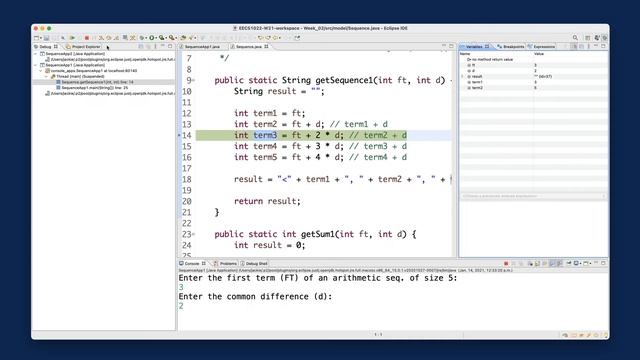Toggle console scroll lock button
This screenshot has height=360, width=640.
coord(537,264)
